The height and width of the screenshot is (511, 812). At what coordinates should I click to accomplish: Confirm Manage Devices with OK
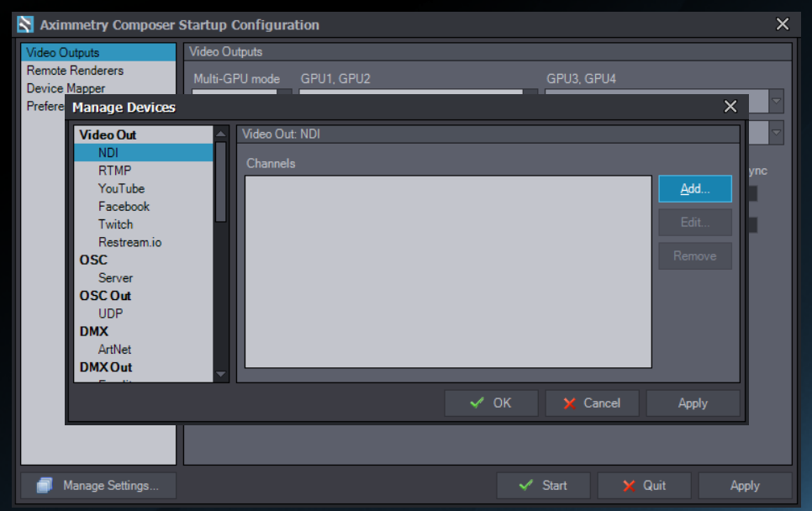point(491,403)
